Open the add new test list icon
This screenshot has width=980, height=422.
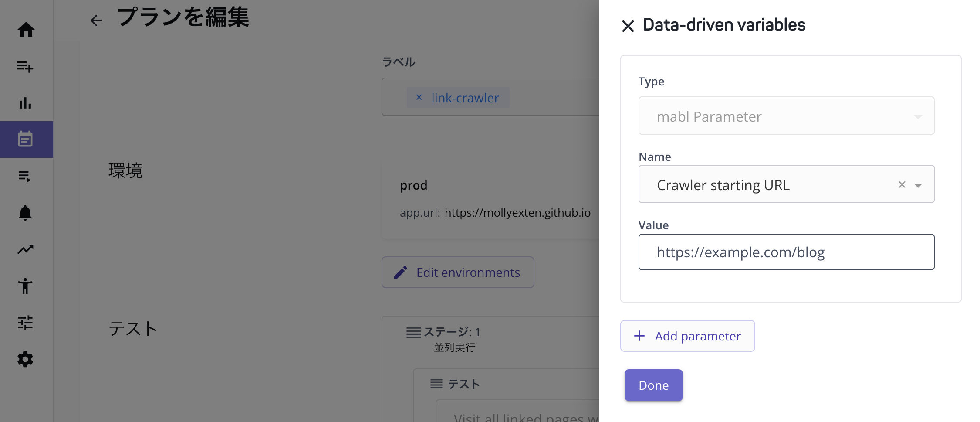click(25, 66)
